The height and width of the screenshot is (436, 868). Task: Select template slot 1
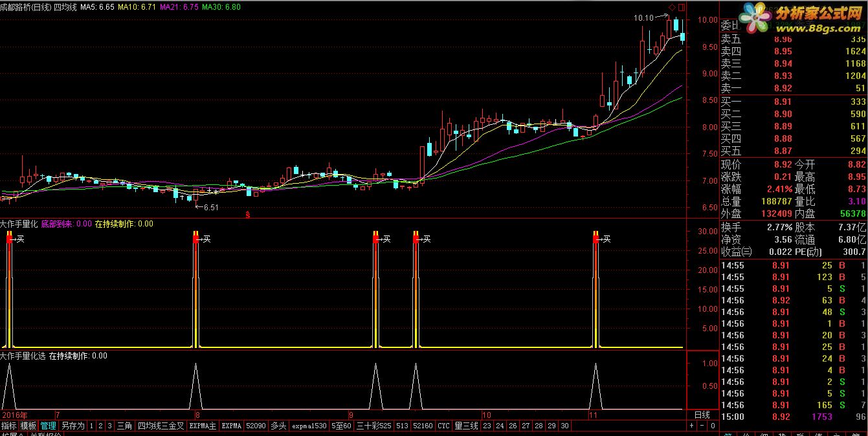pos(92,426)
